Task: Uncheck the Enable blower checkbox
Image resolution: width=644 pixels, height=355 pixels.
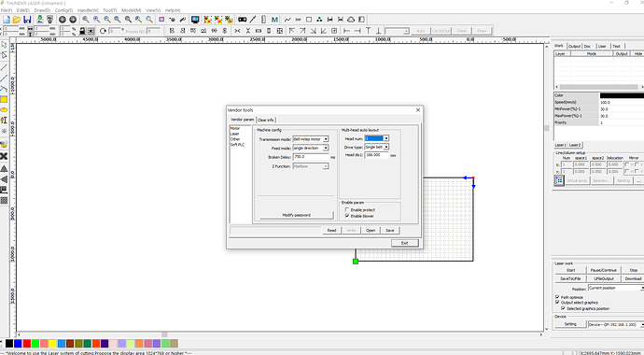Action: tap(347, 215)
